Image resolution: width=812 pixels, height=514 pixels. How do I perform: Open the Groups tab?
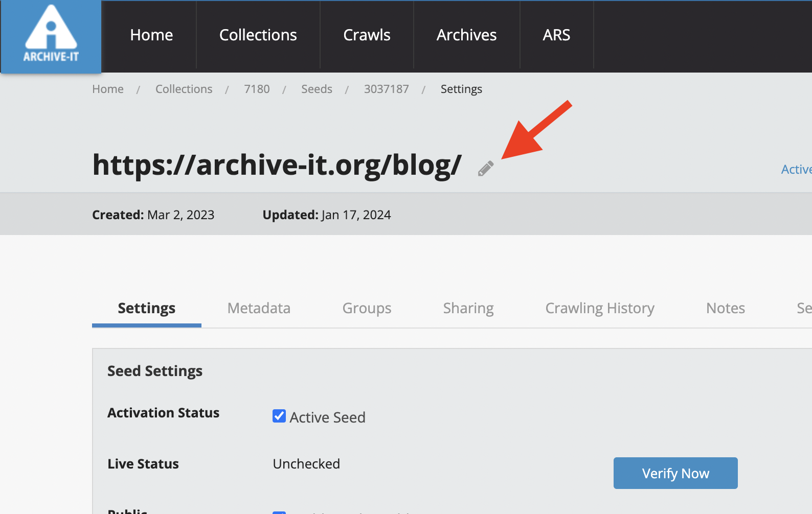coord(367,308)
